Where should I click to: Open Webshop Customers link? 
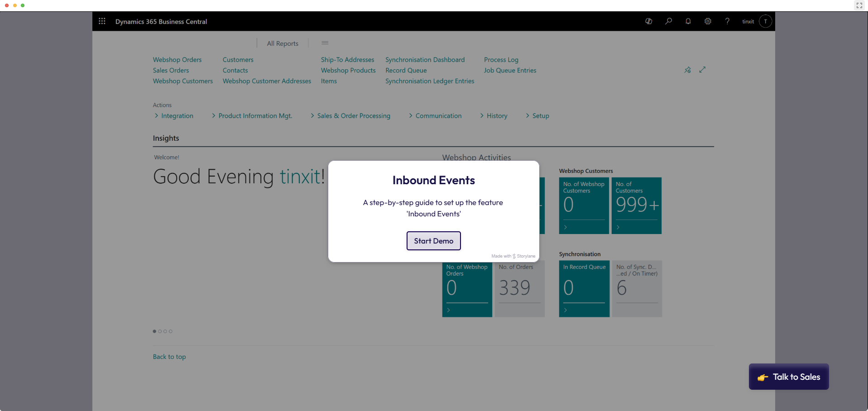click(182, 81)
